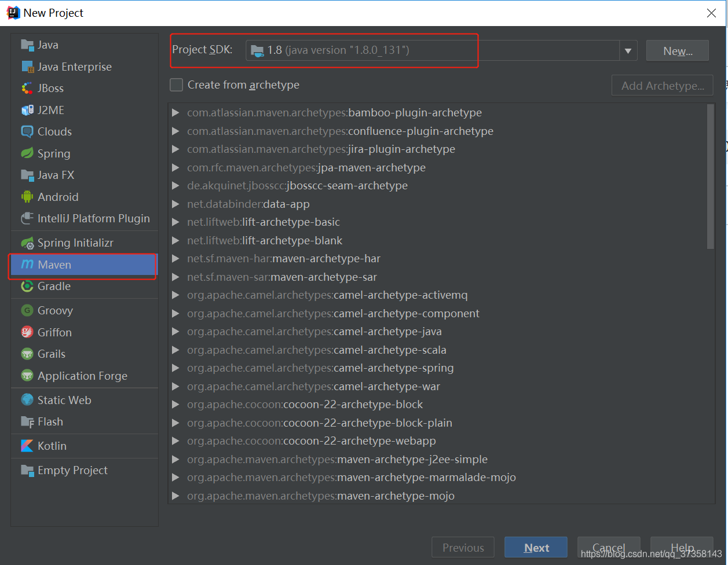The height and width of the screenshot is (565, 728).
Task: Expand confluence-plugin-archetype entry
Action: coord(175,131)
